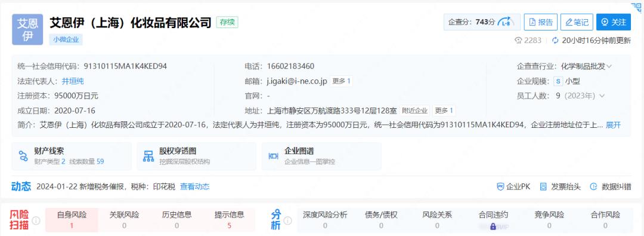Image resolution: width=644 pixels, height=236 pixels.
Task: Select the 历史信息 tab
Action: 177,220
